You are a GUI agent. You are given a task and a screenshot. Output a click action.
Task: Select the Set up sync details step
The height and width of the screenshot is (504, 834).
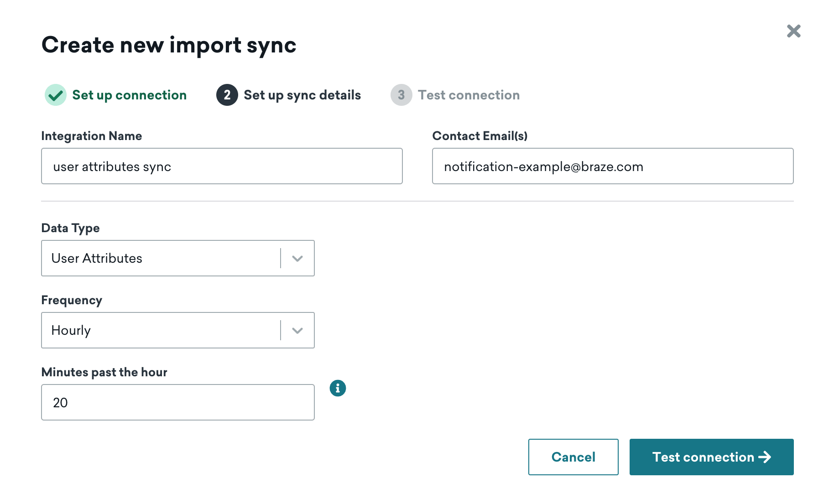click(302, 95)
